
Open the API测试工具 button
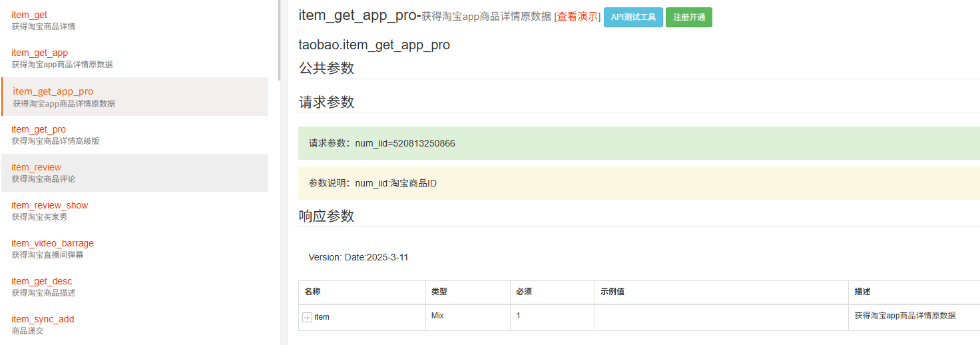pos(633,17)
